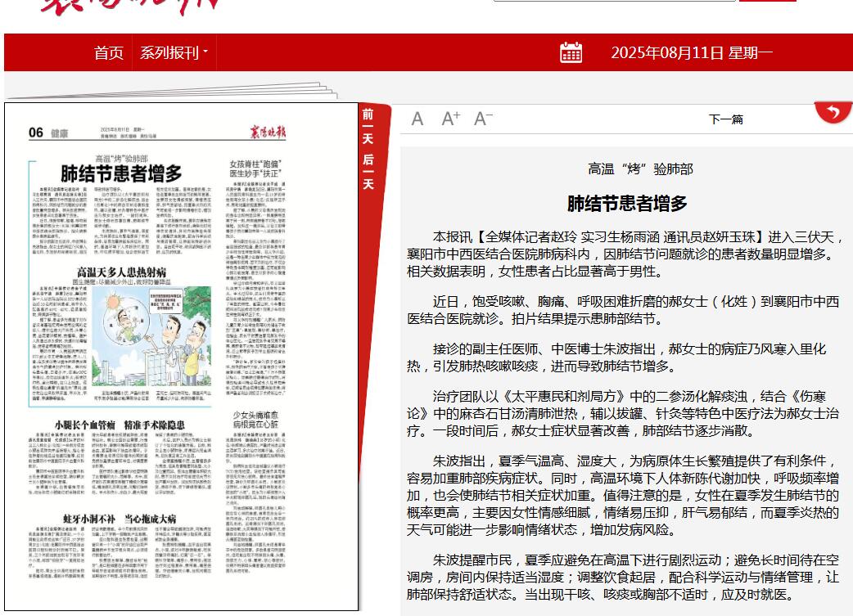Jump to previous day via 前一天
Viewport: 853px width, 616px height.
pyautogui.click(x=368, y=126)
